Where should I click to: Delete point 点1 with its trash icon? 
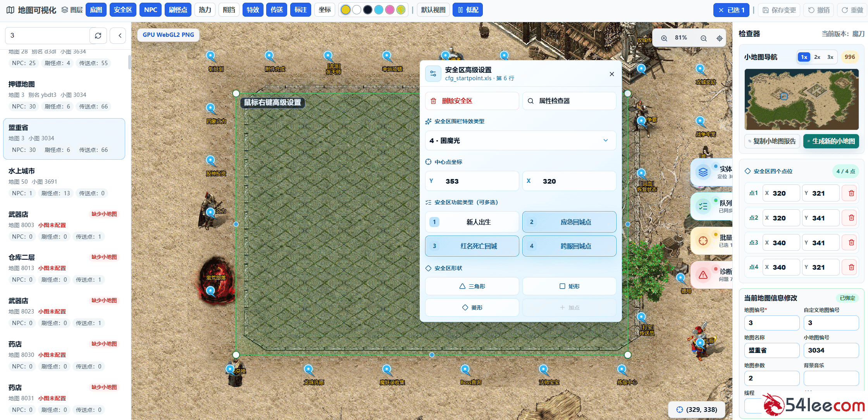[851, 193]
